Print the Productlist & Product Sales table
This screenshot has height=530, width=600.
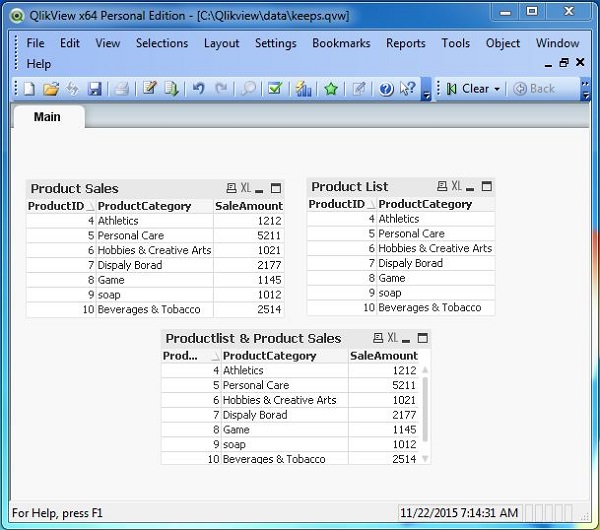[378, 338]
